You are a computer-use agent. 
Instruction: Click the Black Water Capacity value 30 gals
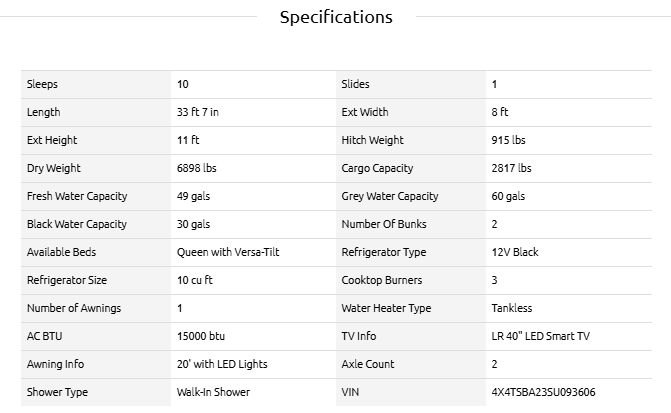pos(194,224)
